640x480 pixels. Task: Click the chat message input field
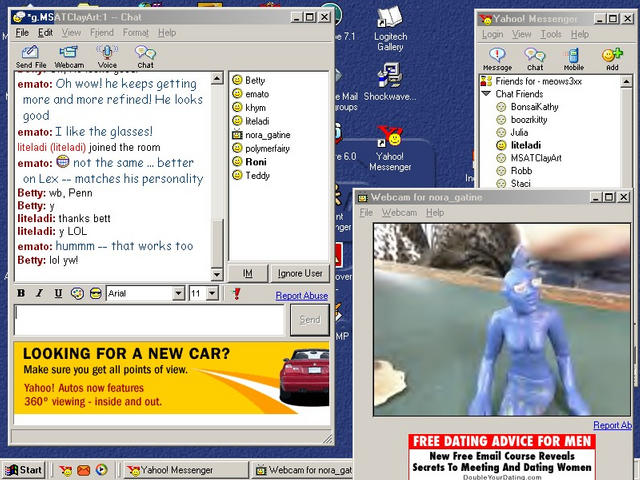(x=149, y=320)
